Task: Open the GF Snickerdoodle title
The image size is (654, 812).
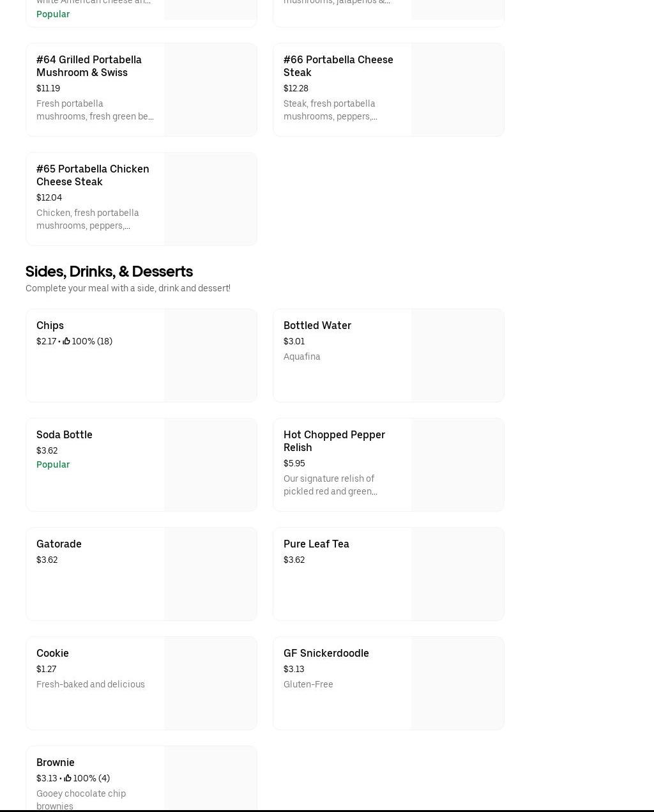Action: pyautogui.click(x=326, y=653)
